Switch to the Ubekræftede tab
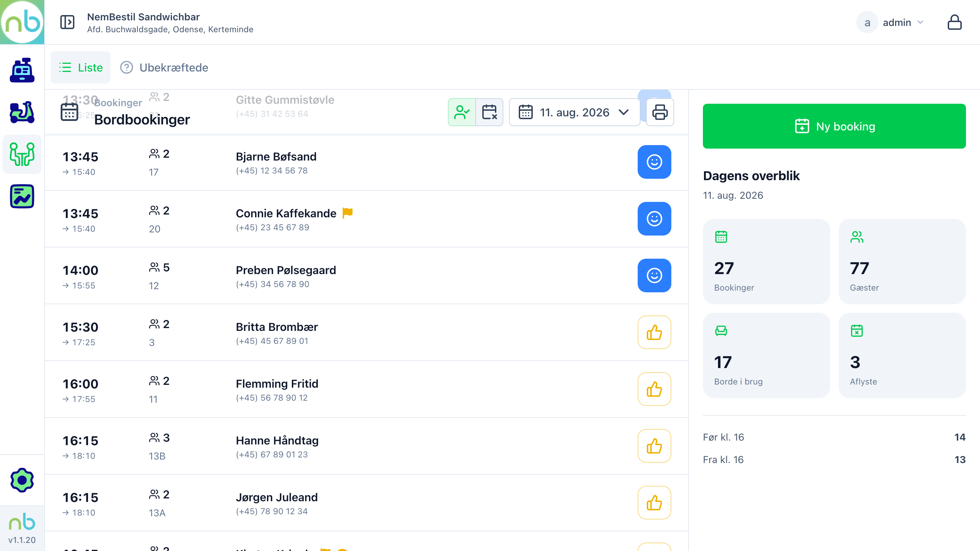Image resolution: width=980 pixels, height=551 pixels. coord(165,67)
